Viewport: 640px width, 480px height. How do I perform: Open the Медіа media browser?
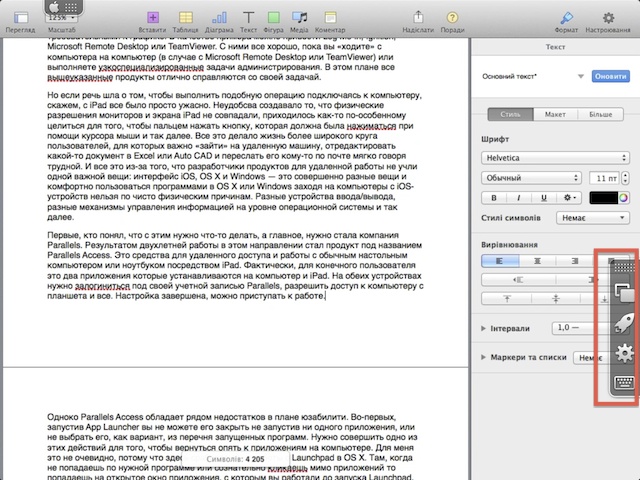tap(299, 18)
